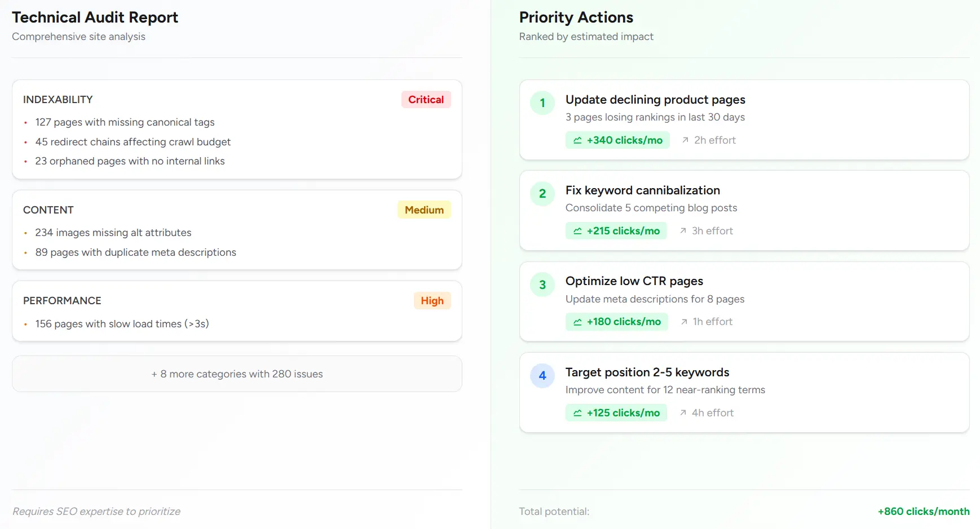Image resolution: width=980 pixels, height=529 pixels.
Task: Select the trend icon on +215 clicks/mo badge
Action: (x=577, y=230)
